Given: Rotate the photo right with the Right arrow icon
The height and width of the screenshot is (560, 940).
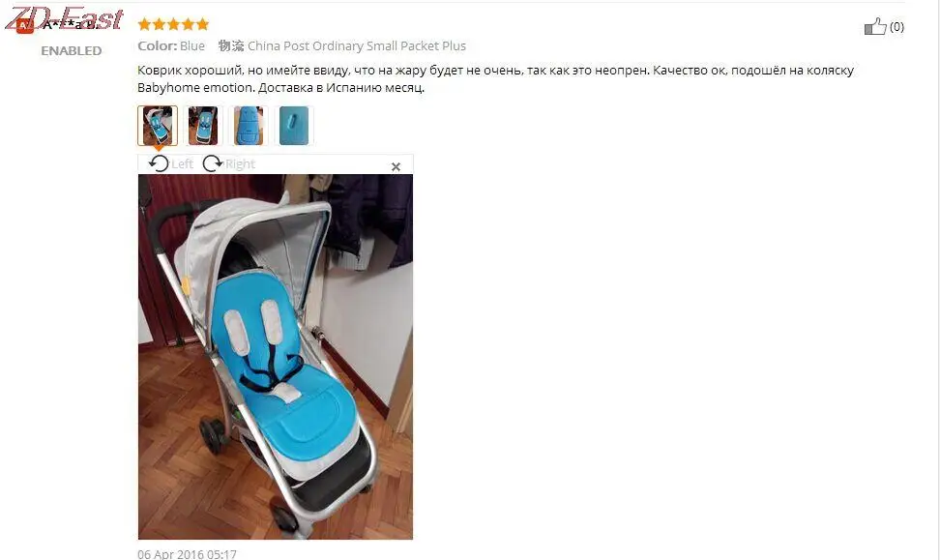Looking at the screenshot, I should [212, 163].
